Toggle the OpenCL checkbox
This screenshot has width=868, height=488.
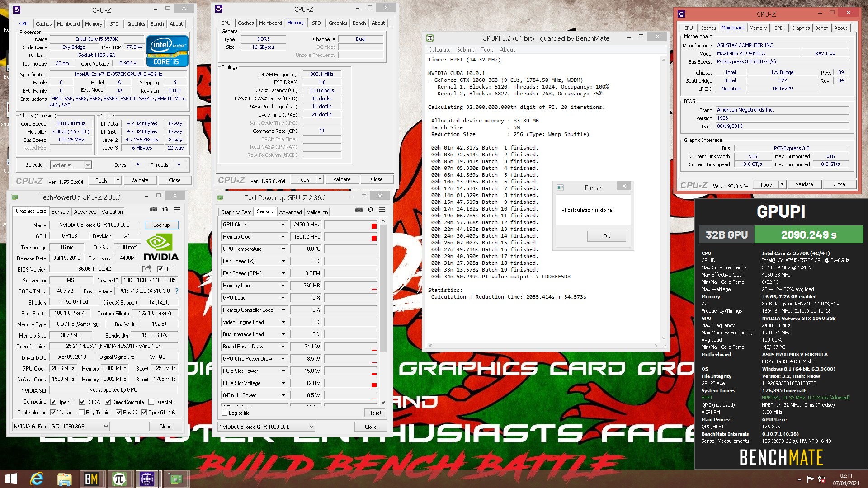53,402
